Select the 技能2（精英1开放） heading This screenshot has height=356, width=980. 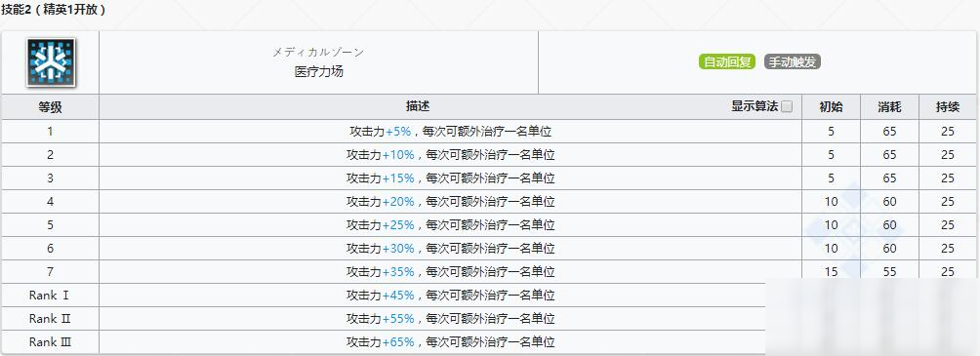click(54, 10)
